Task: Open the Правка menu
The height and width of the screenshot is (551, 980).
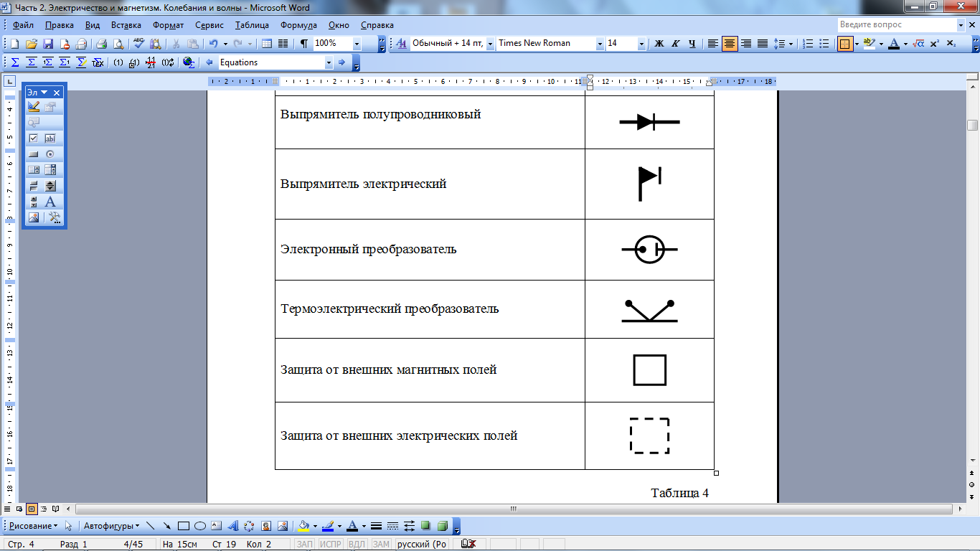Action: pos(59,25)
